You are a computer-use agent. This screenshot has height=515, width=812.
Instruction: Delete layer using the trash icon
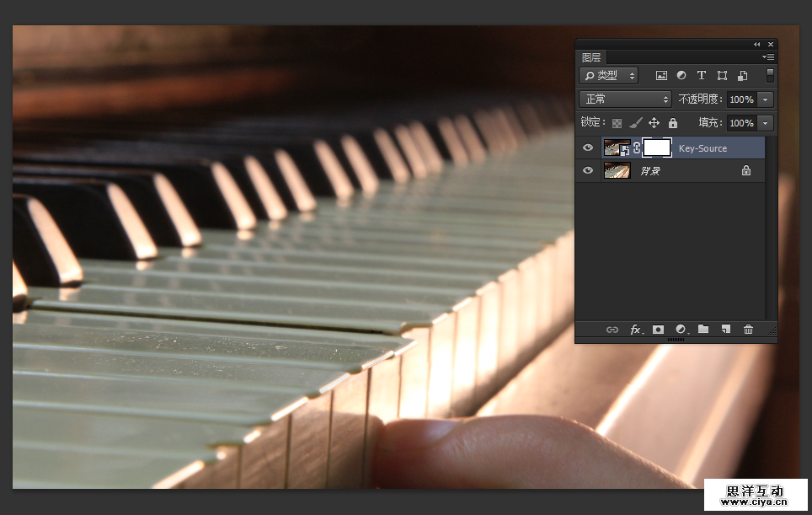(x=748, y=330)
